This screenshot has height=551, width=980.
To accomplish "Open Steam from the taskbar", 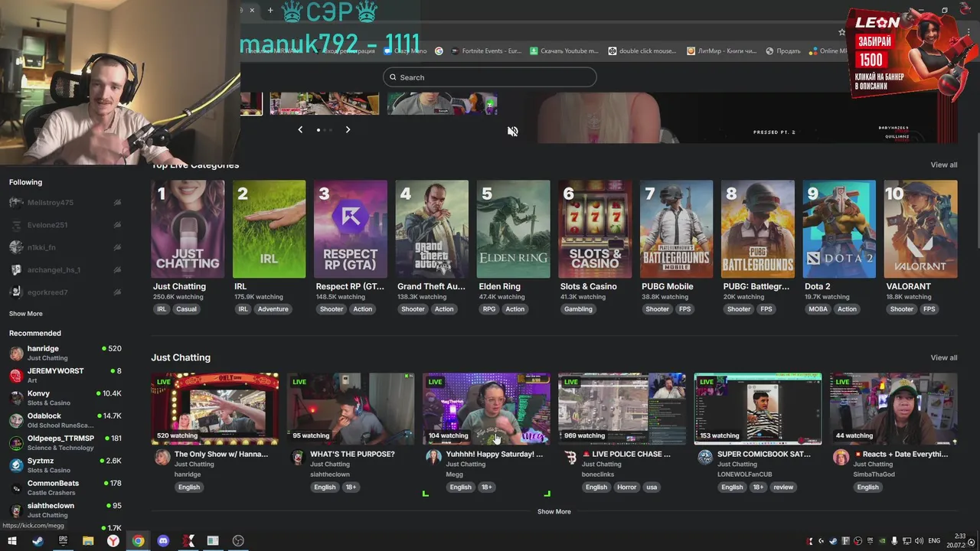I will [38, 541].
